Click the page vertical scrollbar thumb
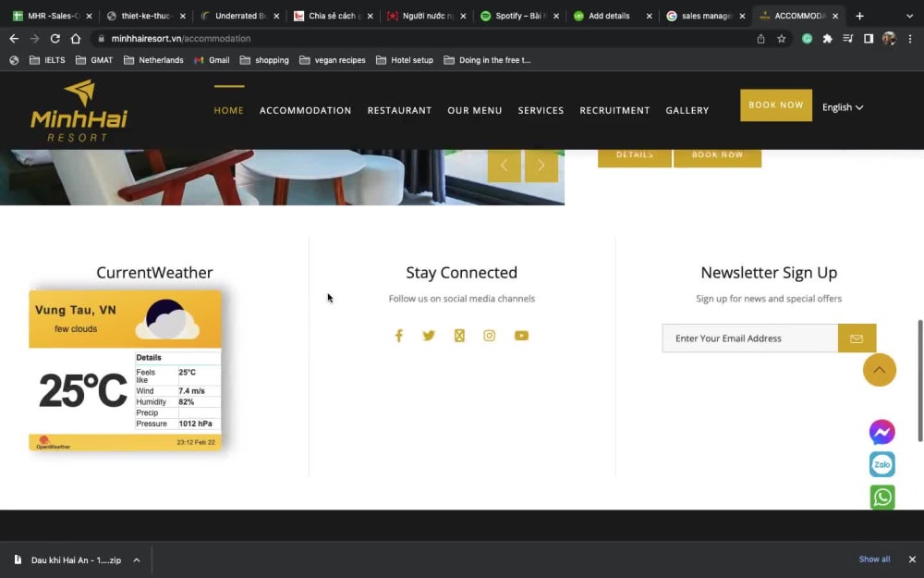The width and height of the screenshot is (924, 578). pyautogui.click(x=920, y=380)
